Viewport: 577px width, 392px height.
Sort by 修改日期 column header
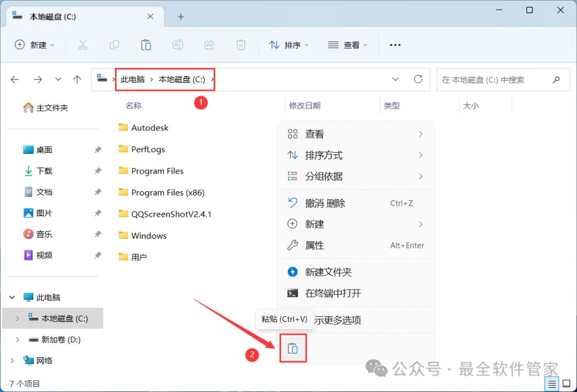tap(305, 106)
